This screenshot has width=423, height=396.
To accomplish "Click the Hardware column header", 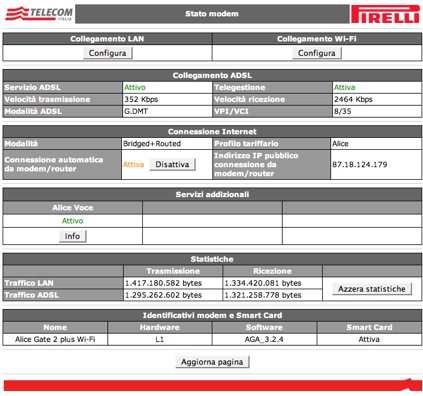I will [159, 327].
